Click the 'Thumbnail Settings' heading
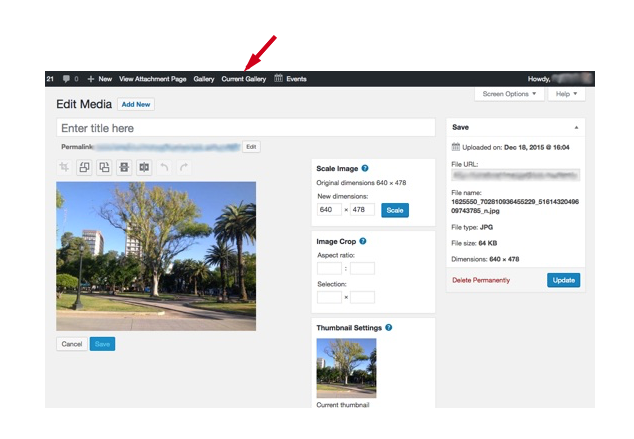This screenshot has width=634, height=439. [349, 328]
